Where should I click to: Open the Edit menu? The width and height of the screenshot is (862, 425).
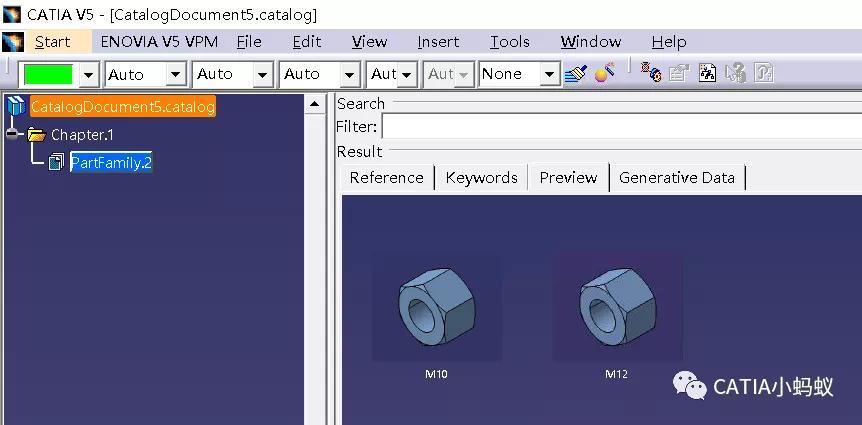[307, 42]
